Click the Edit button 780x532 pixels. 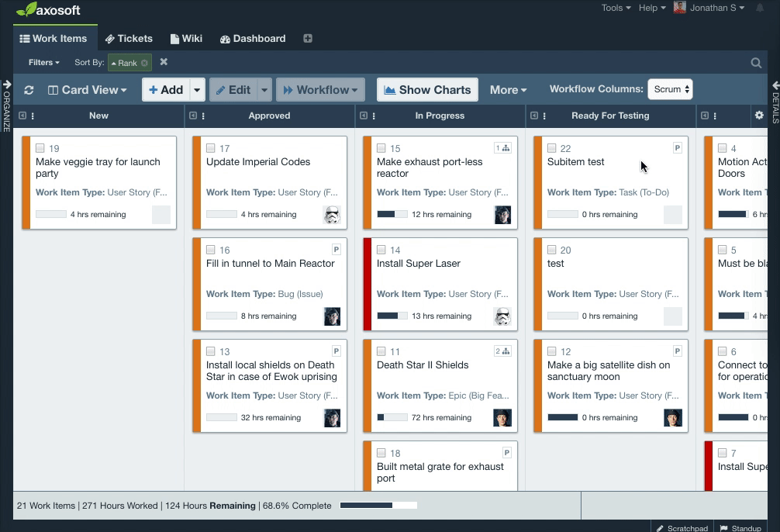coord(233,90)
